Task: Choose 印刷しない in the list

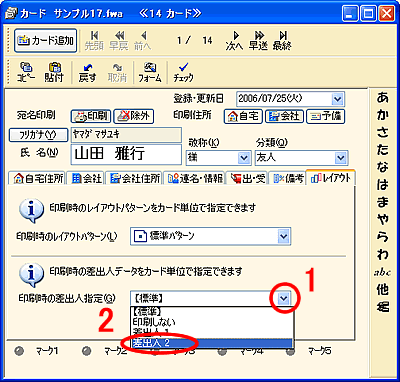Action: [x=211, y=322]
